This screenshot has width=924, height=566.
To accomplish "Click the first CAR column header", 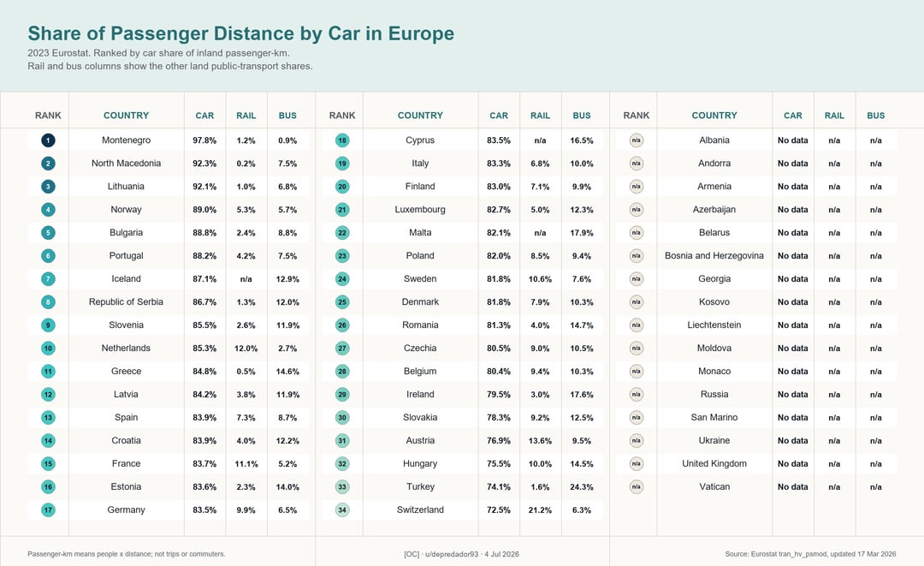I will tap(204, 116).
